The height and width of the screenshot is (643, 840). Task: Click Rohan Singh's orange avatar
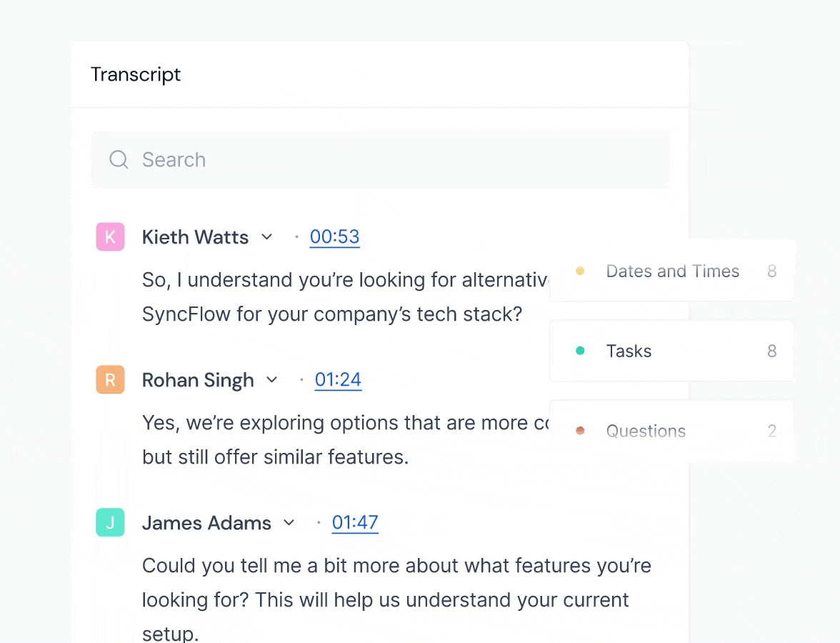point(110,379)
